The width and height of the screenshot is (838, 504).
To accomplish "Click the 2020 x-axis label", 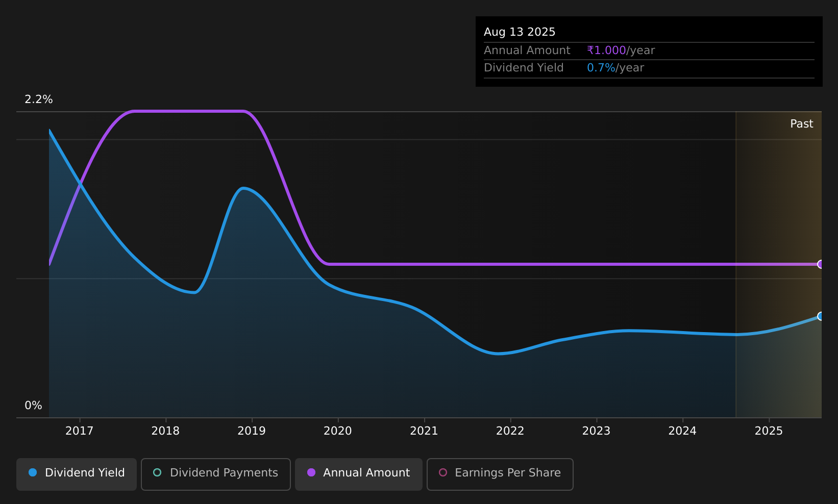I will click(338, 431).
